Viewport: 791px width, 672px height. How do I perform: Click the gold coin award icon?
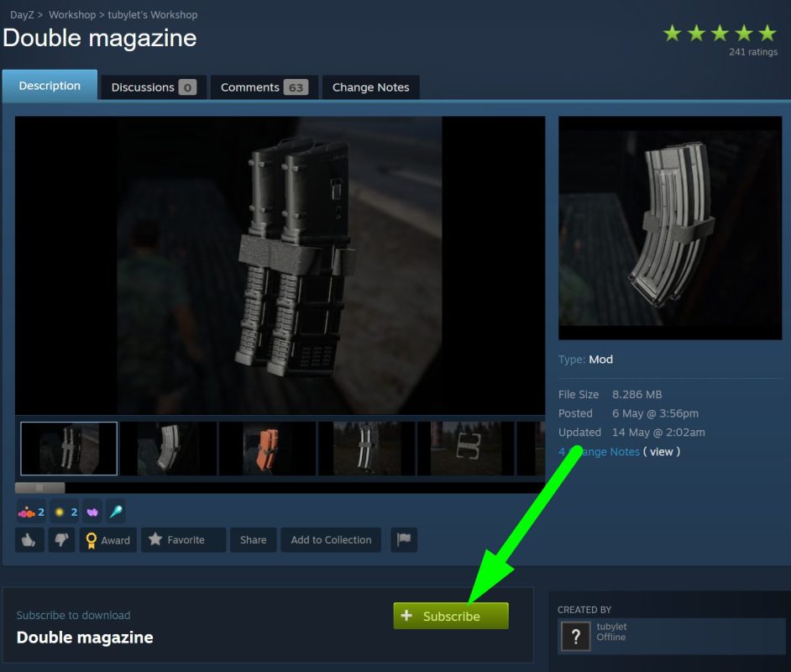click(x=66, y=512)
